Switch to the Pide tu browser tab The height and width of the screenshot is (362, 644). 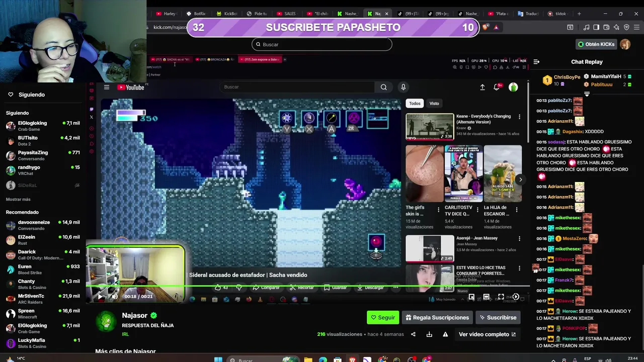tap(257, 14)
